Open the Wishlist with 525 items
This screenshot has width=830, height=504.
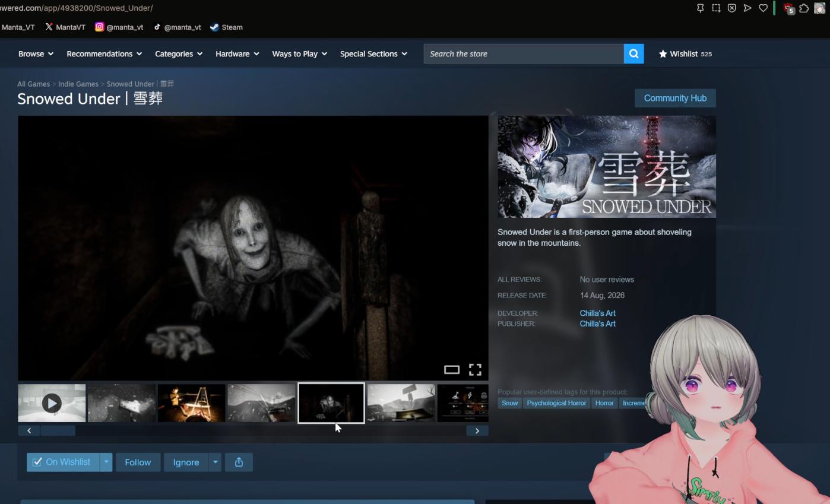[x=685, y=54]
